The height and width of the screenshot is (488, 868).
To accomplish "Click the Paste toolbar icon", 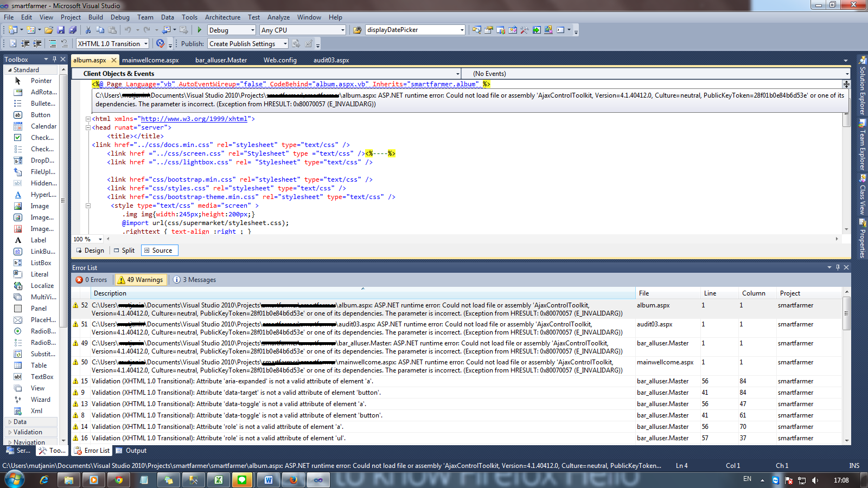I will [x=112, y=30].
